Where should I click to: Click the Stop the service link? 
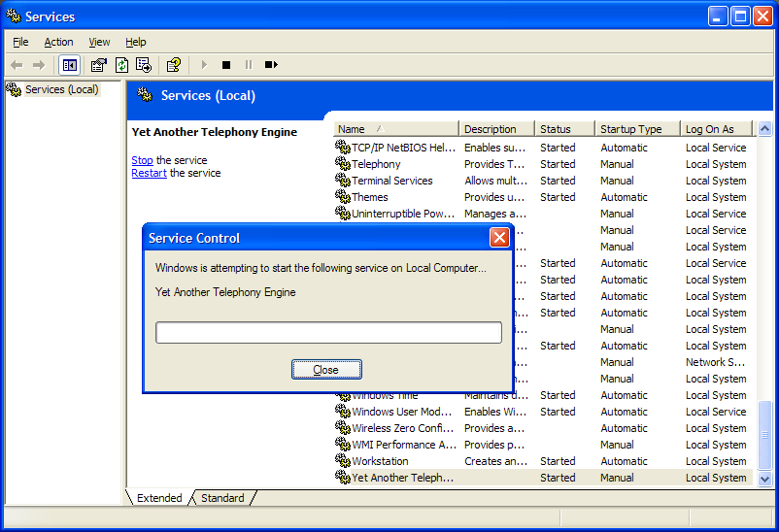click(x=142, y=160)
